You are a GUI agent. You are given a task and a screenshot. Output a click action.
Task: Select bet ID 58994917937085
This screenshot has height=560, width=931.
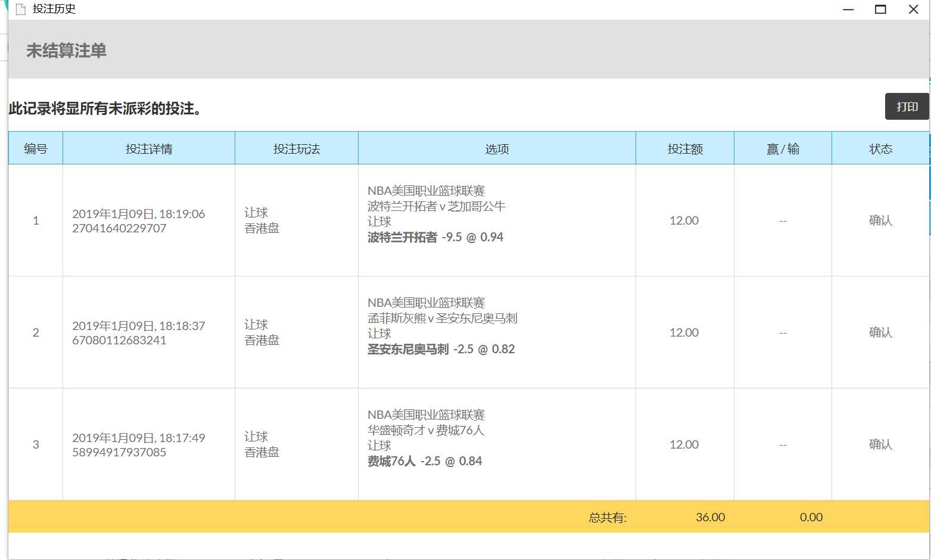coord(119,452)
